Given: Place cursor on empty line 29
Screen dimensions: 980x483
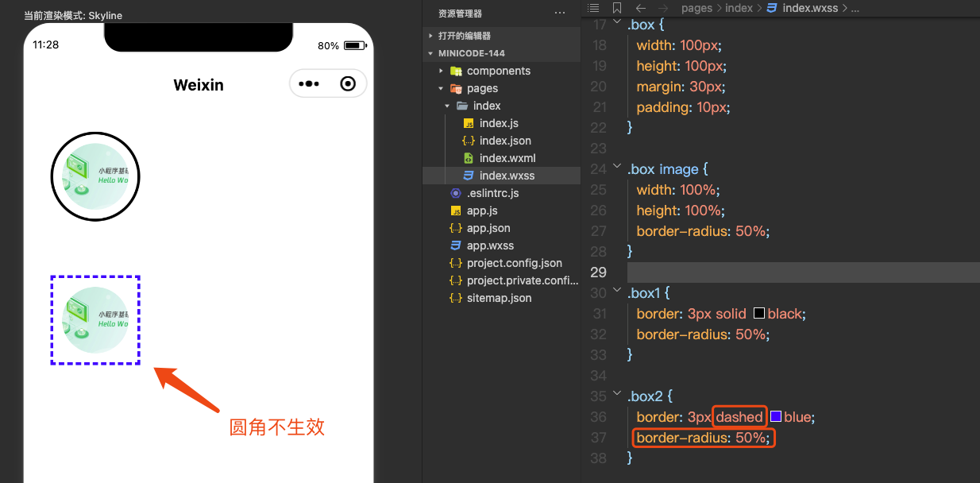Looking at the screenshot, I should pyautogui.click(x=802, y=272).
